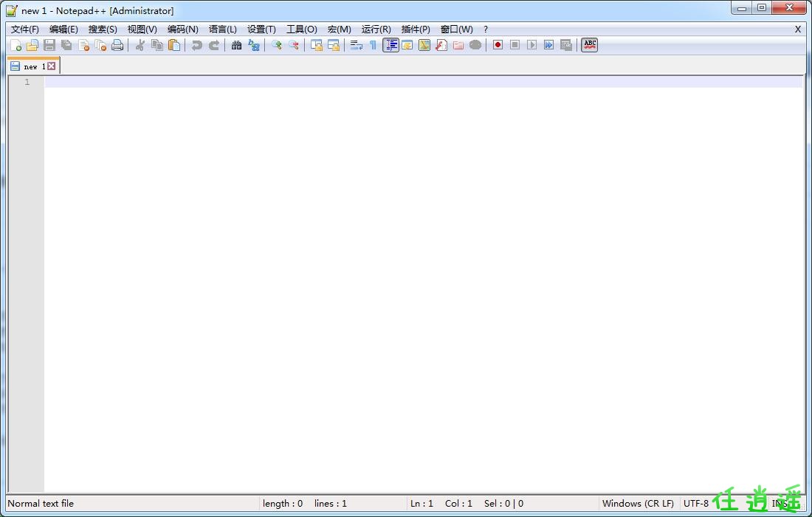812x517 pixels.
Task: Open the 编辑(E) menu
Action: coord(63,30)
